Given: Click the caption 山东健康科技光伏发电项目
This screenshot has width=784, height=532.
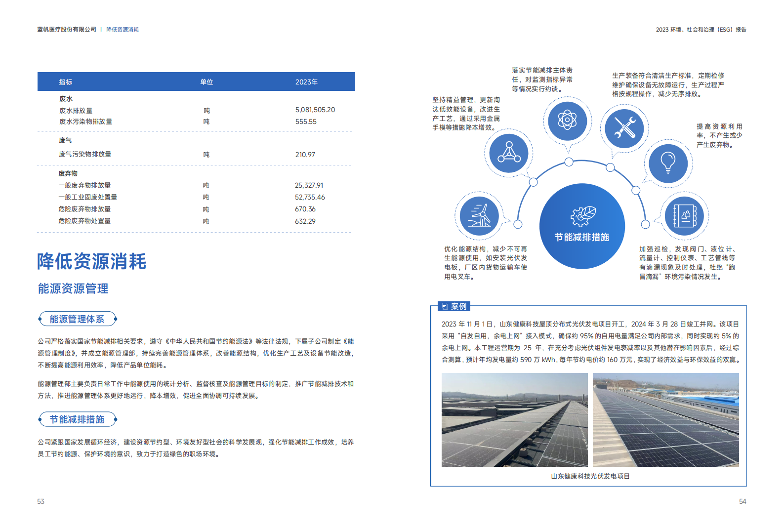Looking at the screenshot, I should (x=590, y=476).
